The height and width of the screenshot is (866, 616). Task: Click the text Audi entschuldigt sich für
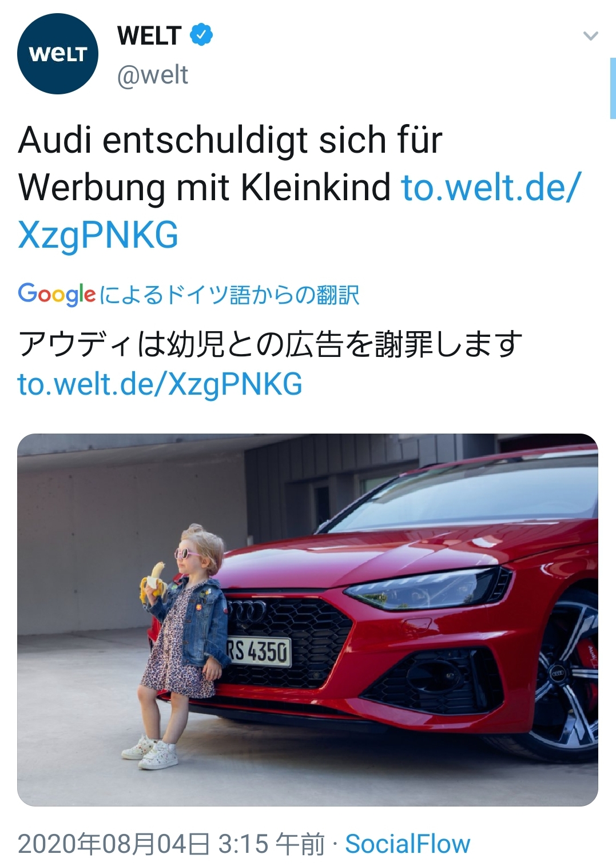click(x=230, y=140)
